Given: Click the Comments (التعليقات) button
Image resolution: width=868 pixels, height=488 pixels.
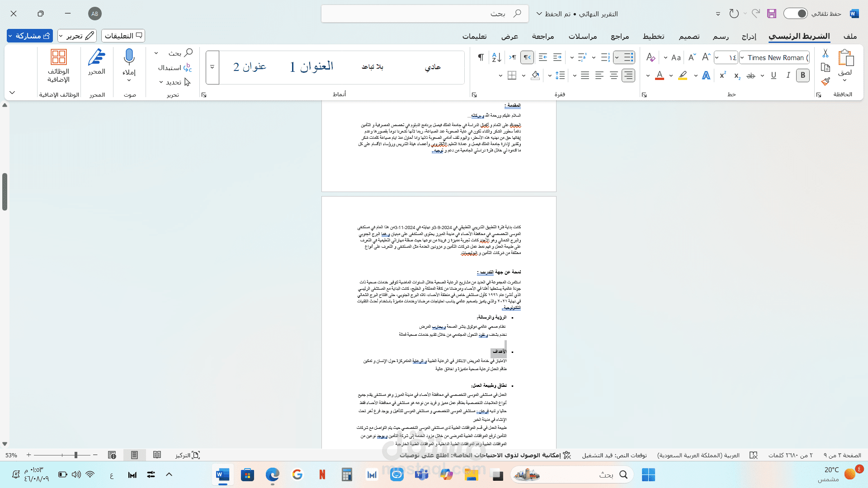Looking at the screenshot, I should coord(123,36).
